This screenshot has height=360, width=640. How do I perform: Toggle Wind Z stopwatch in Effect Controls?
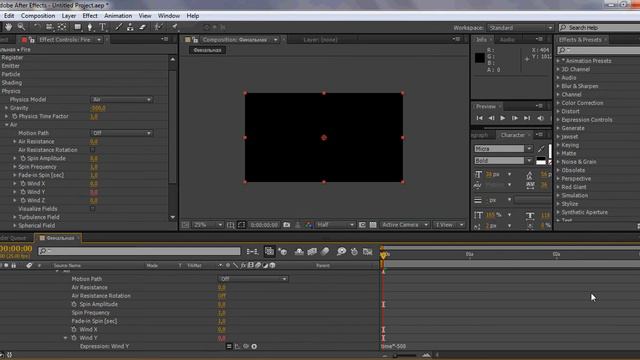pyautogui.click(x=23, y=200)
